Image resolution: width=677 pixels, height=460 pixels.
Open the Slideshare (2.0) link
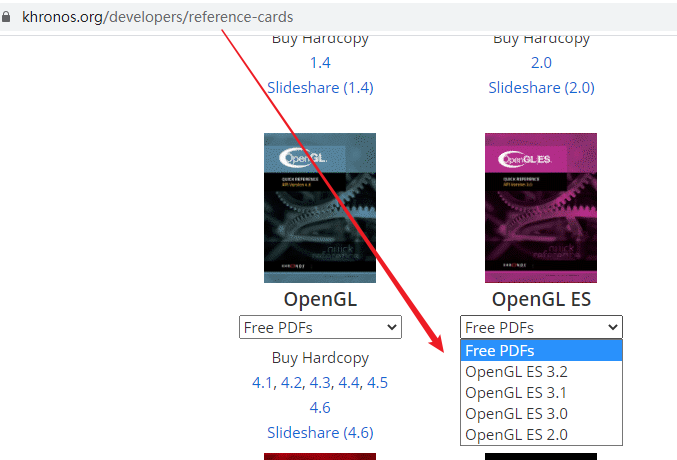pos(541,88)
